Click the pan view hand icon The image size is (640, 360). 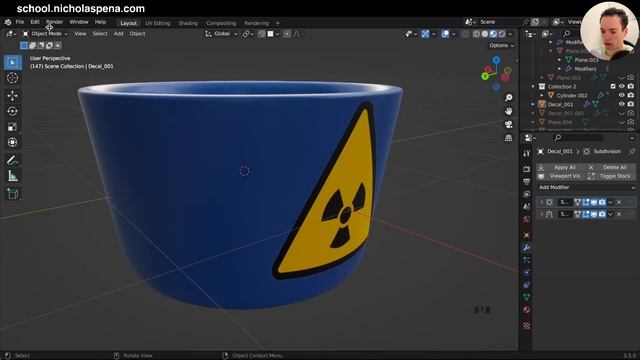tap(509, 111)
